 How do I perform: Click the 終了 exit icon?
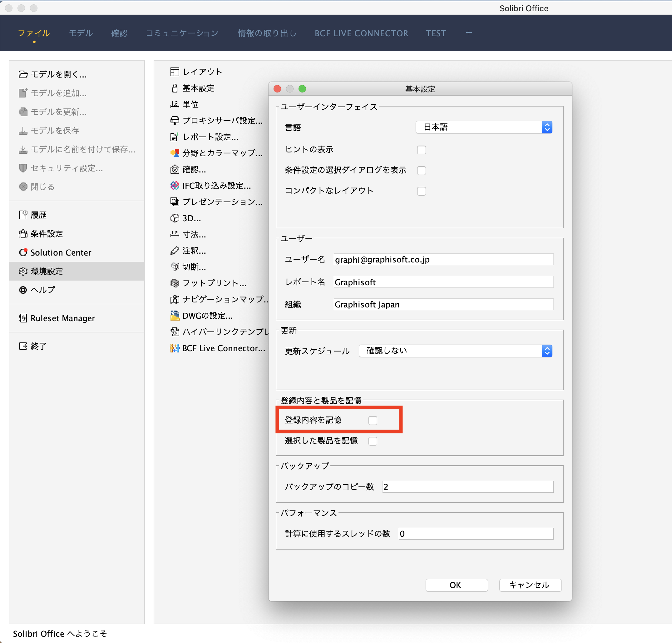pyautogui.click(x=23, y=346)
